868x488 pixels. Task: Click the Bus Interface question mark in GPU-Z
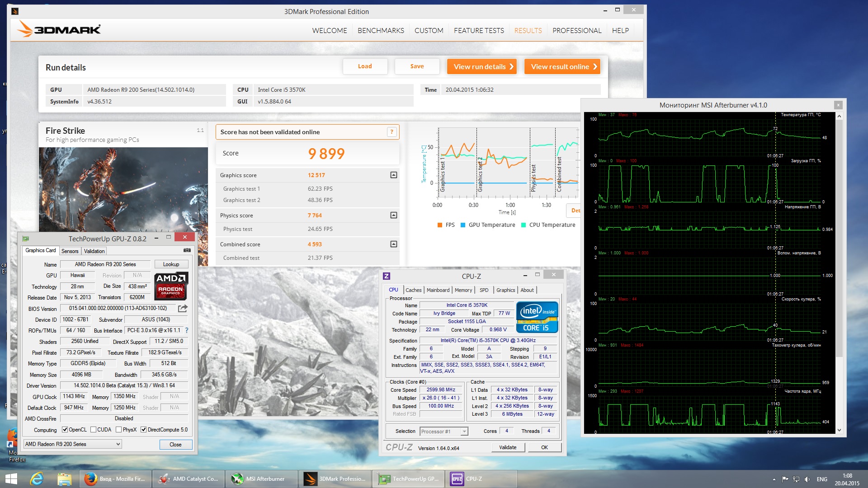coord(187,330)
